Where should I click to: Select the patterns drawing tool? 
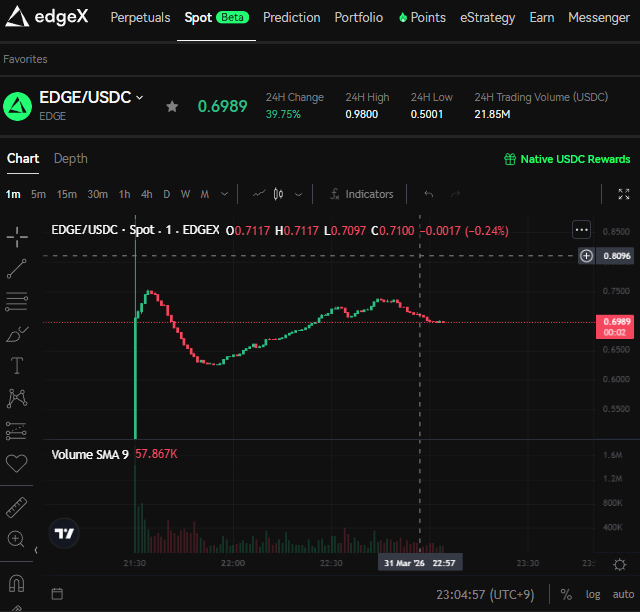click(x=17, y=398)
